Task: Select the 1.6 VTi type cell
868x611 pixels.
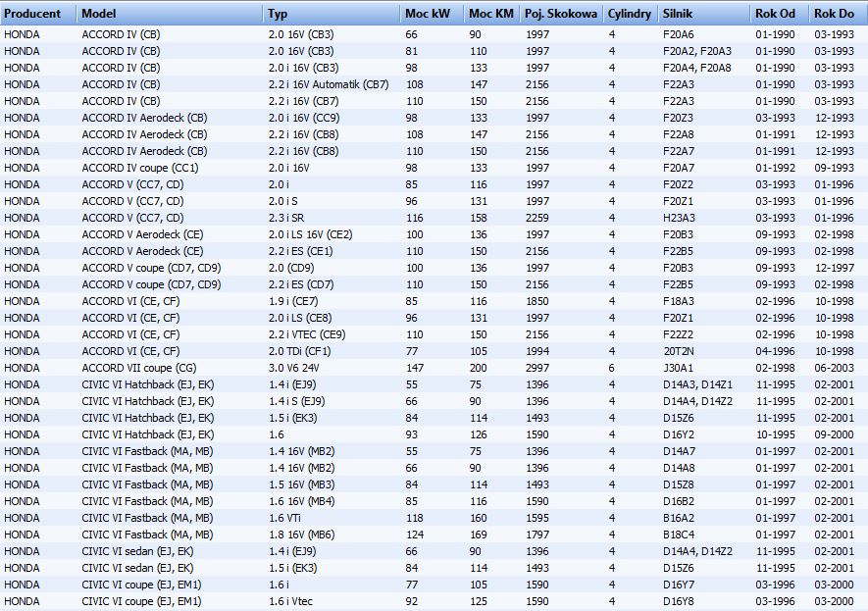Action: tap(284, 518)
